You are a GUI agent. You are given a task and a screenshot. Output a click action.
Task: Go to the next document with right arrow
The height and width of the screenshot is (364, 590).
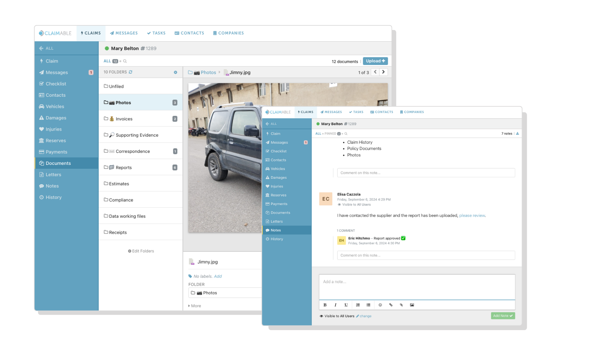click(x=384, y=72)
